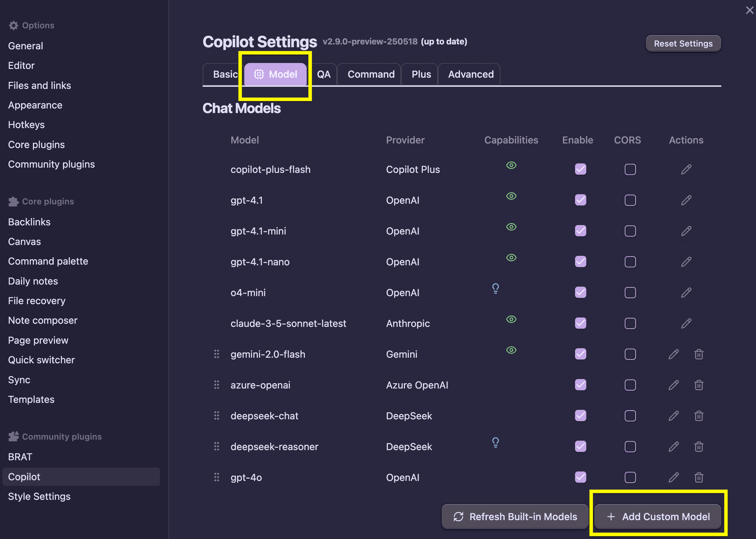Image resolution: width=756 pixels, height=539 pixels.
Task: Click the drag handle next to deepseek-chat
Action: (217, 415)
